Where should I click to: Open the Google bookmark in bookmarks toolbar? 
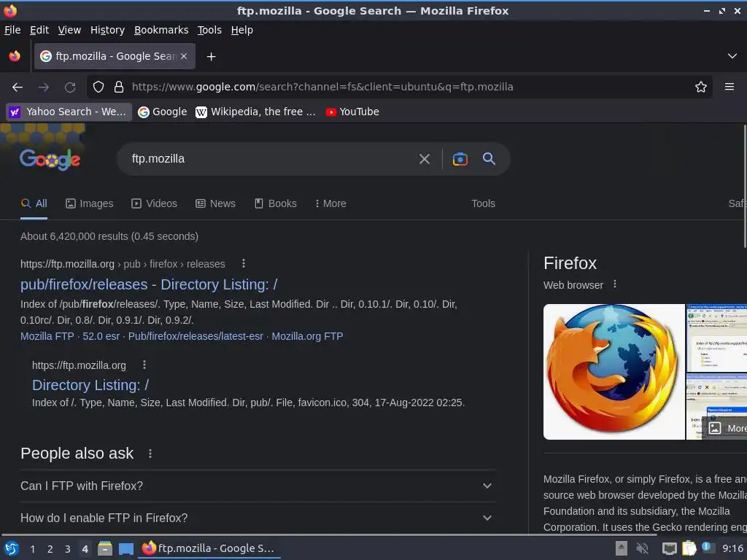point(163,112)
